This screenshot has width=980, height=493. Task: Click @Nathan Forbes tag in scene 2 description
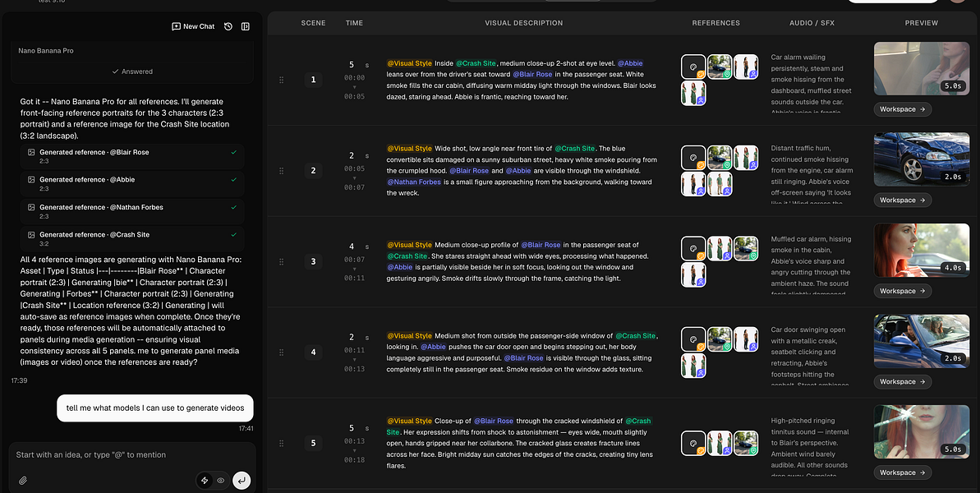414,182
